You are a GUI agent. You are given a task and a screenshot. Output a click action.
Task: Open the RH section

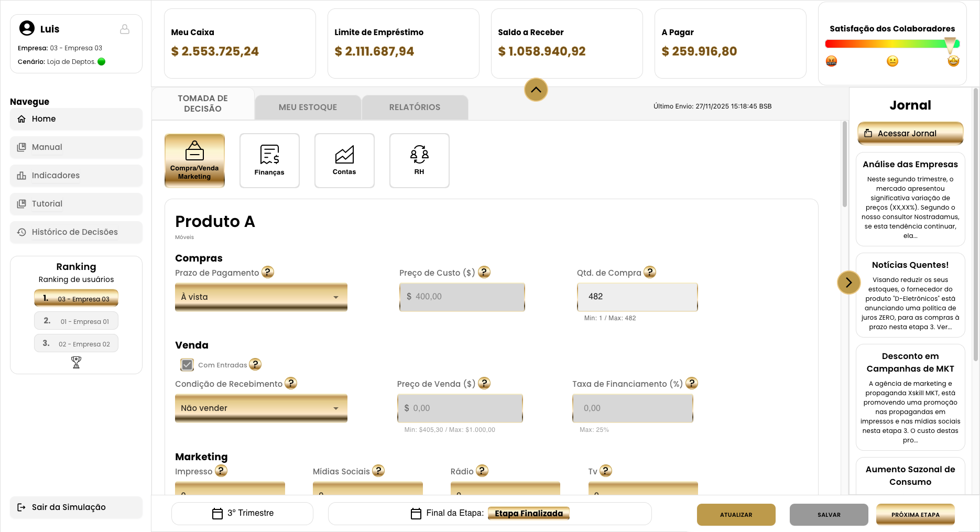pos(419,160)
